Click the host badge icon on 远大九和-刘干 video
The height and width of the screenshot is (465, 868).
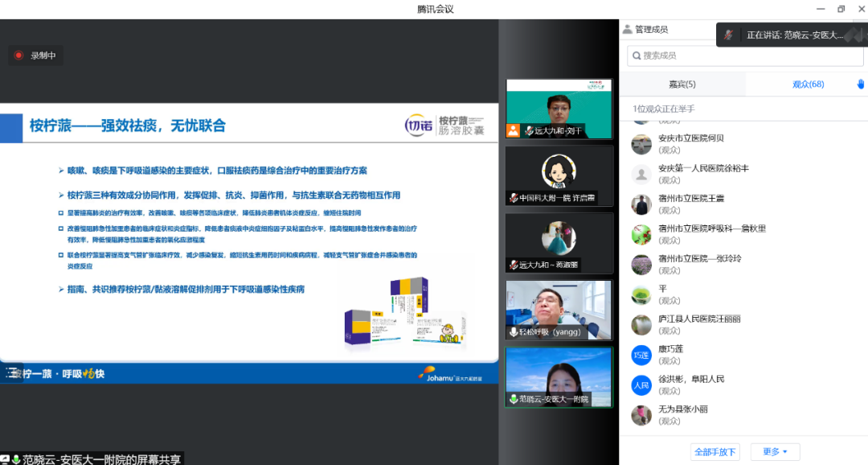(513, 130)
